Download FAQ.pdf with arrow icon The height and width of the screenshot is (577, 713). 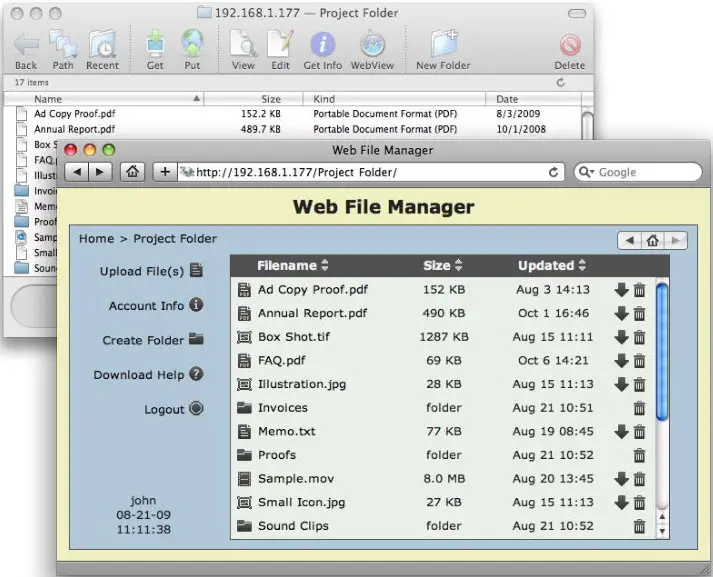pos(621,361)
